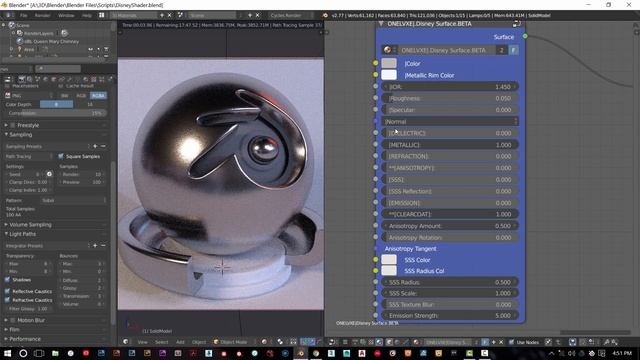This screenshot has height=360, width=640.
Task: Click the Roughness 0.050 slider
Action: pos(450,98)
